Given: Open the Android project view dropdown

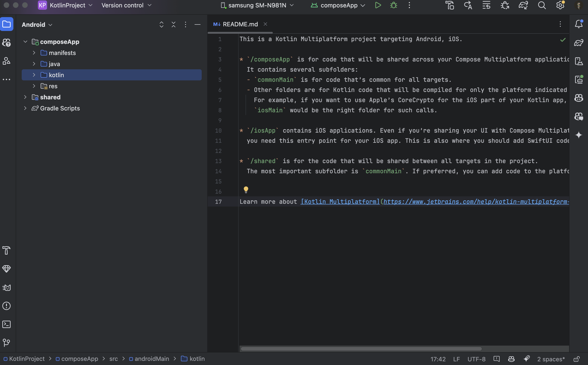Looking at the screenshot, I should point(37,25).
